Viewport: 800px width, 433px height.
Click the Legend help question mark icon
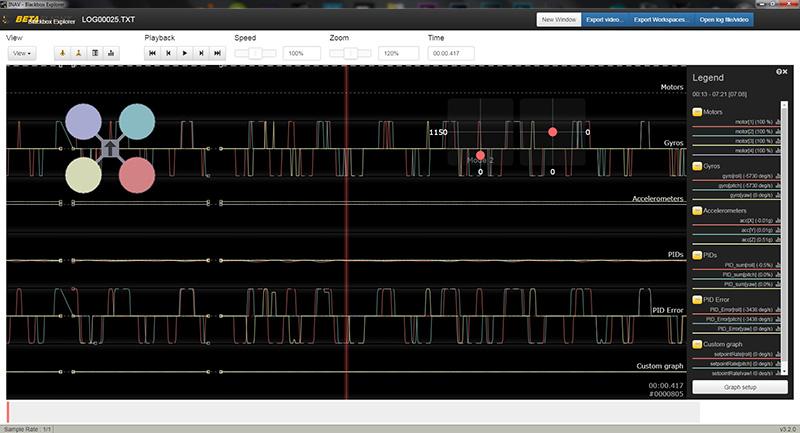coord(779,72)
